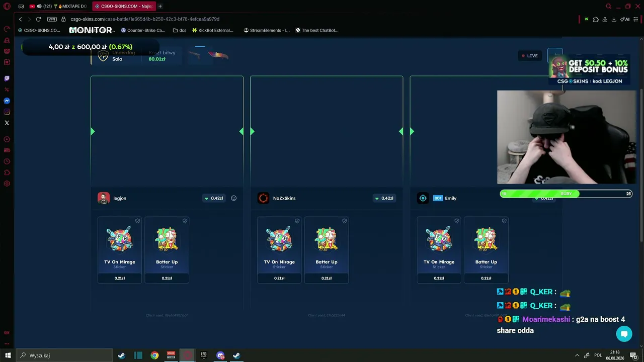Open the Windows Start menu
The image size is (644, 362).
8,355
